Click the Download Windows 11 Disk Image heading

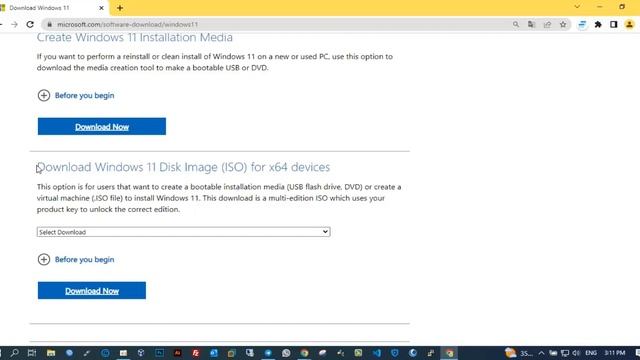click(x=183, y=167)
